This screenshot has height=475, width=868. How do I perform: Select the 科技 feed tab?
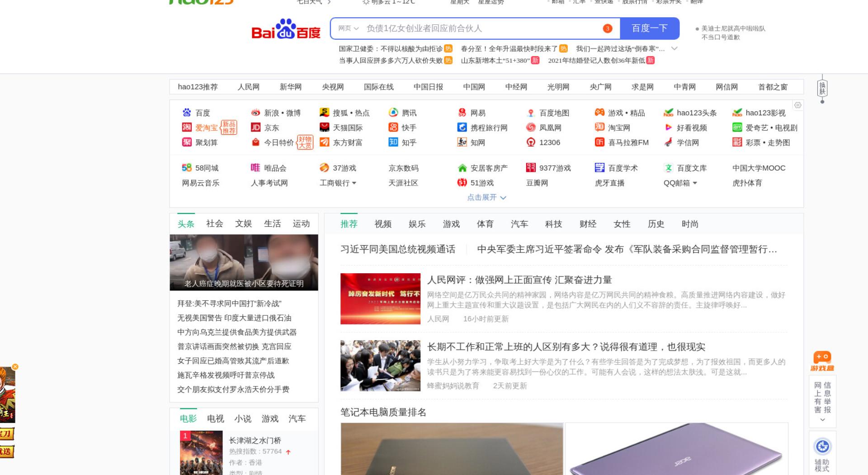tap(554, 224)
